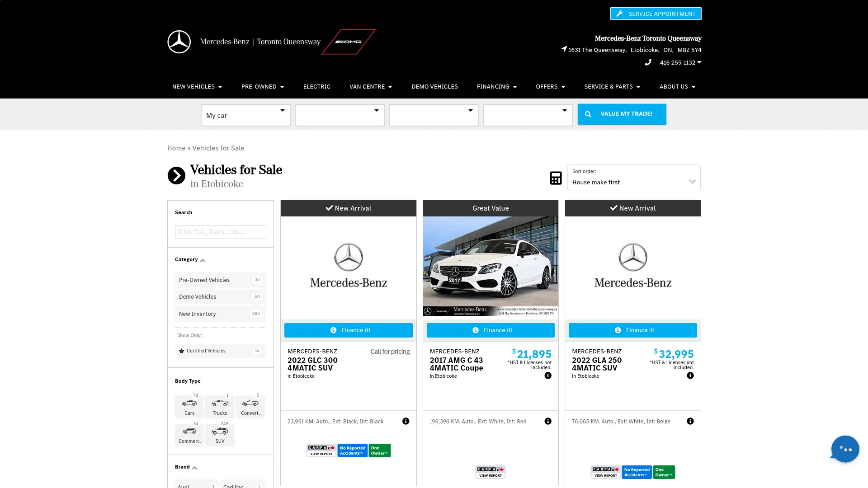Click info icon under the $21,895 price
Image resolution: width=868 pixels, height=488 pixels.
(548, 375)
